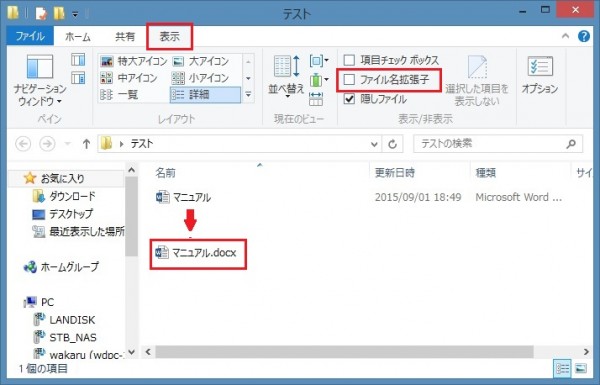600x385 pixels.
Task: Open デスクトップ in navigation pane
Action: 63,214
